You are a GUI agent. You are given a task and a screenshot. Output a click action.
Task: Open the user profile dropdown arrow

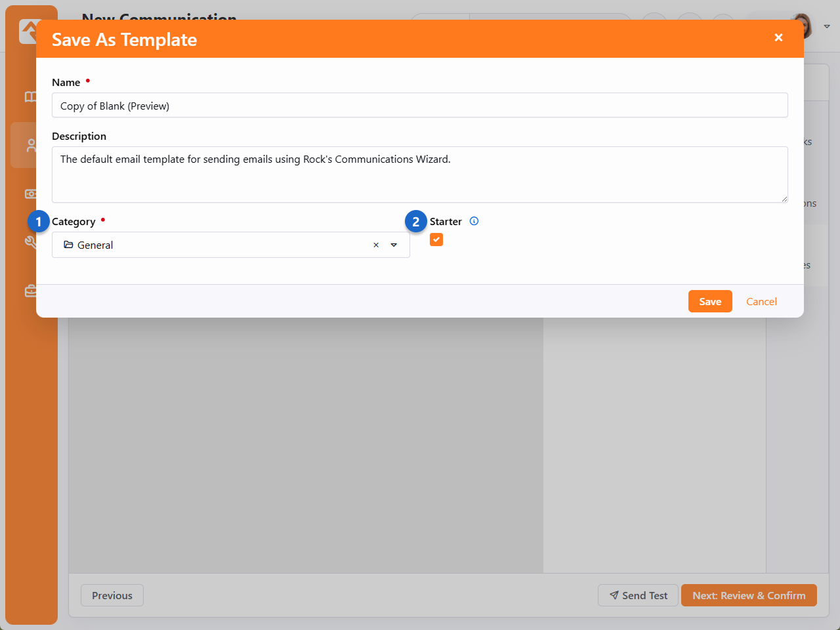coord(827,26)
